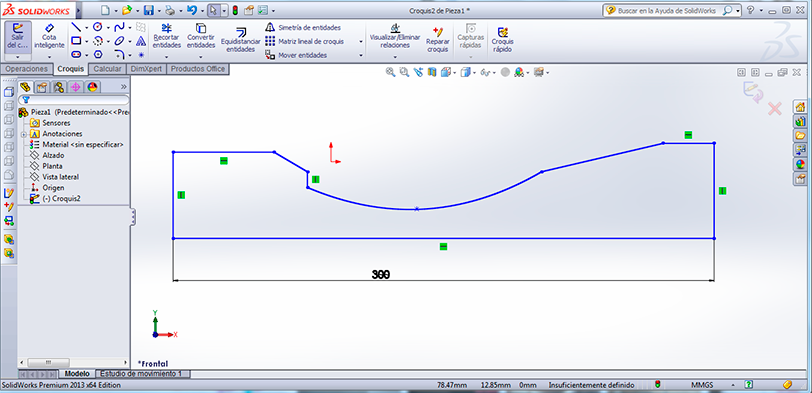Click the Save icon in quick toolbar
This screenshot has width=812, height=393.
click(148, 10)
